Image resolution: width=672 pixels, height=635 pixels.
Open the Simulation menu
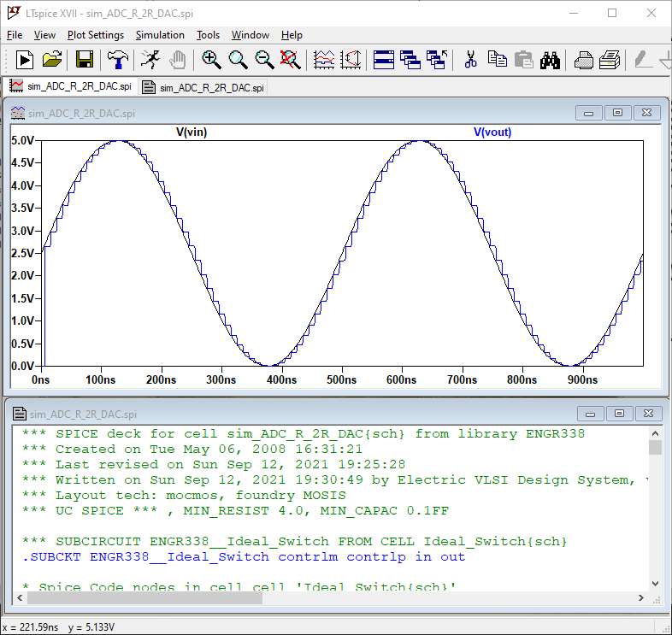(160, 35)
